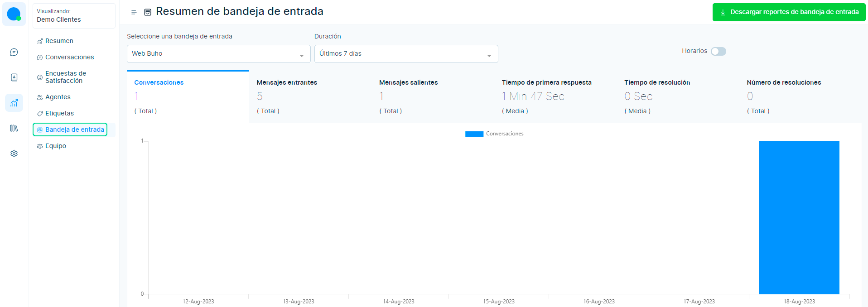Click the 18-Aug-2023 blue chart bar
The height and width of the screenshot is (307, 868).
[x=799, y=217]
